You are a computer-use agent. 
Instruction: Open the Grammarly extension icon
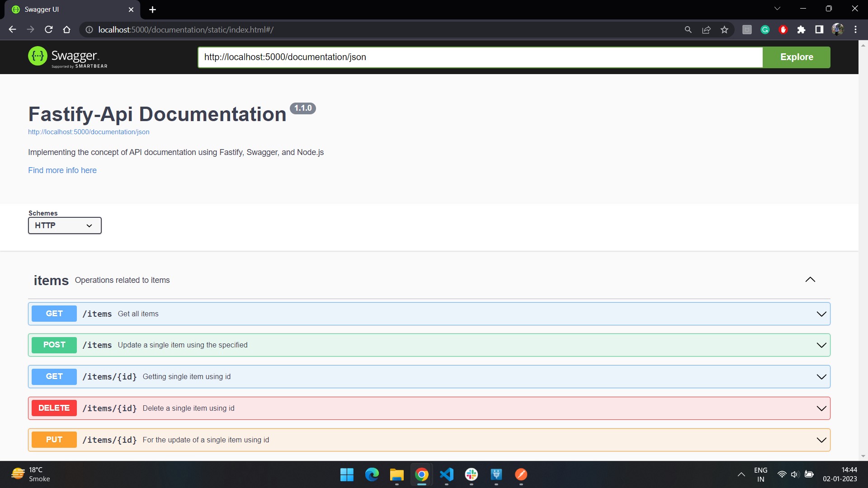coord(765,30)
